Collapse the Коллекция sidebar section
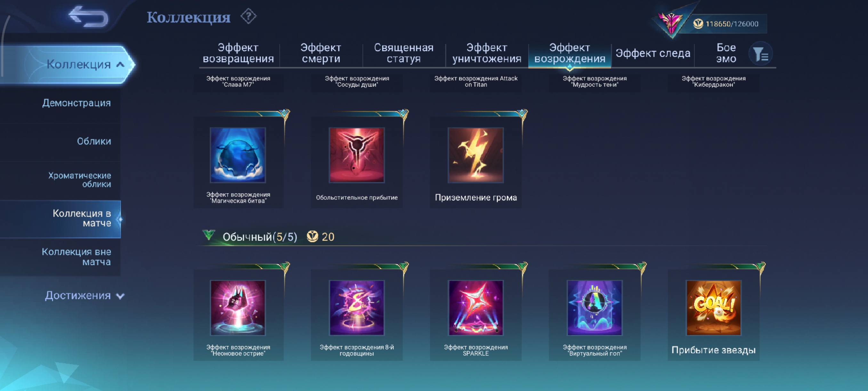The image size is (868, 391). pos(85,64)
